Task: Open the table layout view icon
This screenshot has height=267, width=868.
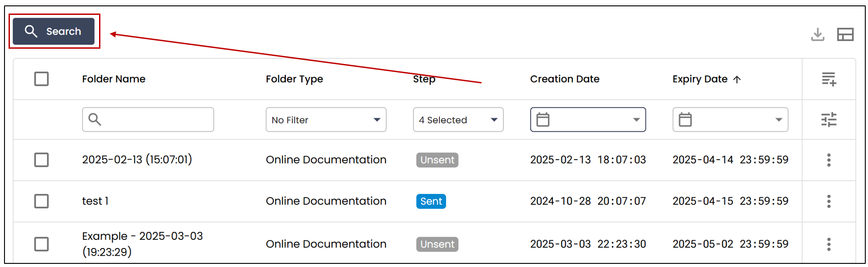Action: tap(845, 34)
